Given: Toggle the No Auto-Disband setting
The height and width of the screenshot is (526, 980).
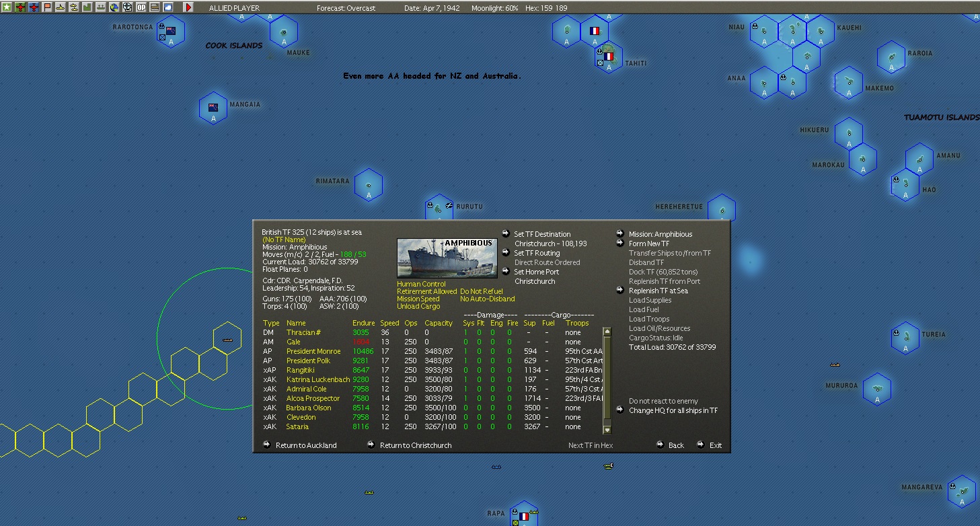Looking at the screenshot, I should click(x=488, y=299).
